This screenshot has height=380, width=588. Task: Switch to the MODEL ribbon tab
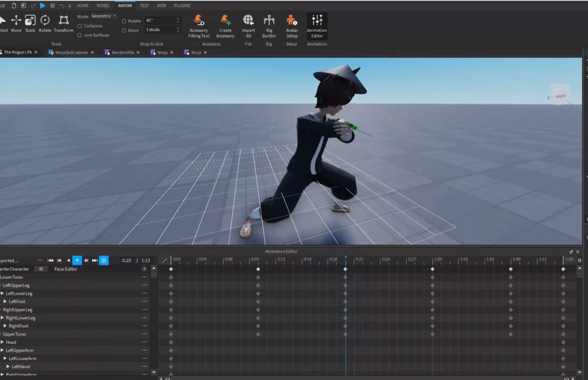pos(103,5)
